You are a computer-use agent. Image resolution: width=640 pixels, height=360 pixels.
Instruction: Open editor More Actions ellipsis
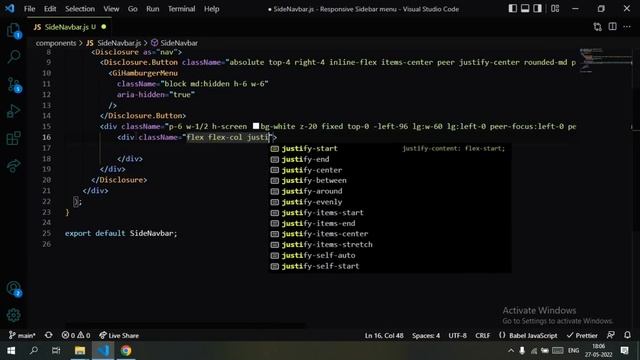[627, 27]
